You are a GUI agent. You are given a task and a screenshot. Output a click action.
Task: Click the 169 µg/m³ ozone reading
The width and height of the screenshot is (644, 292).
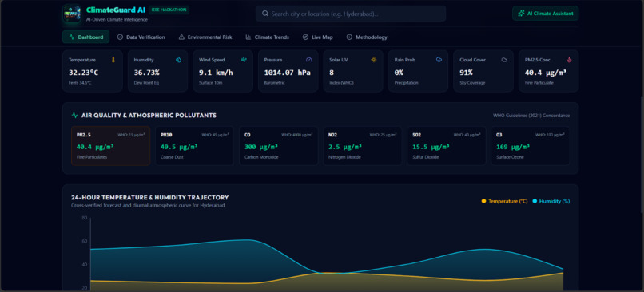tap(513, 147)
